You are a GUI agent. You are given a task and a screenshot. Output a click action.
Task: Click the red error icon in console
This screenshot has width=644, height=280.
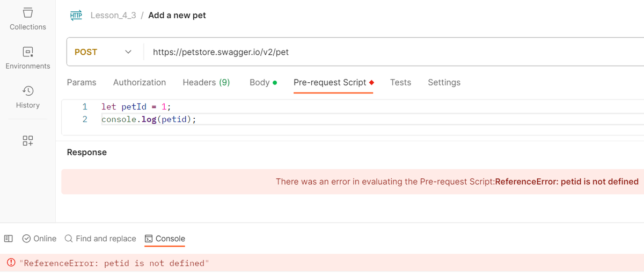pos(11,263)
